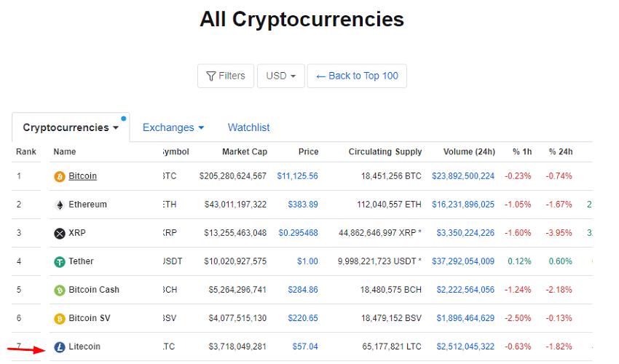Screen dimensions: 619x364
Task: Select Bitcoin market cap $205,280,624,567
Action: click(x=233, y=176)
